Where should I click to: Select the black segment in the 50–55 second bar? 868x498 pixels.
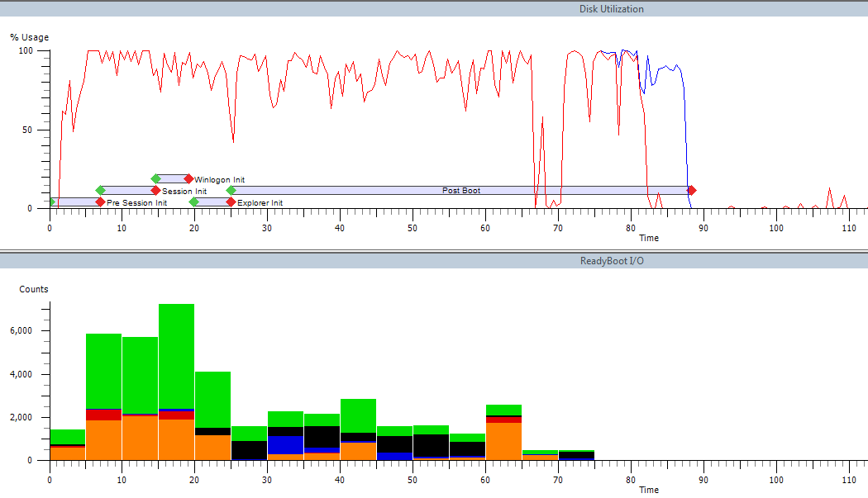[431, 445]
